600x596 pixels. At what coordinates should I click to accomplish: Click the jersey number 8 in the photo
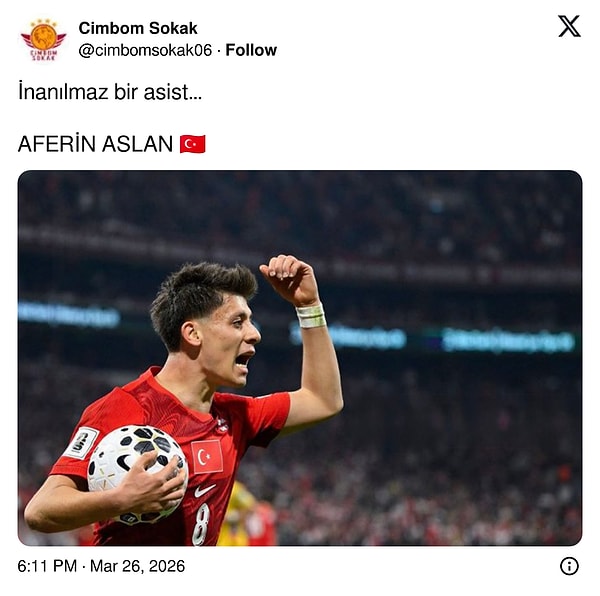point(201,524)
